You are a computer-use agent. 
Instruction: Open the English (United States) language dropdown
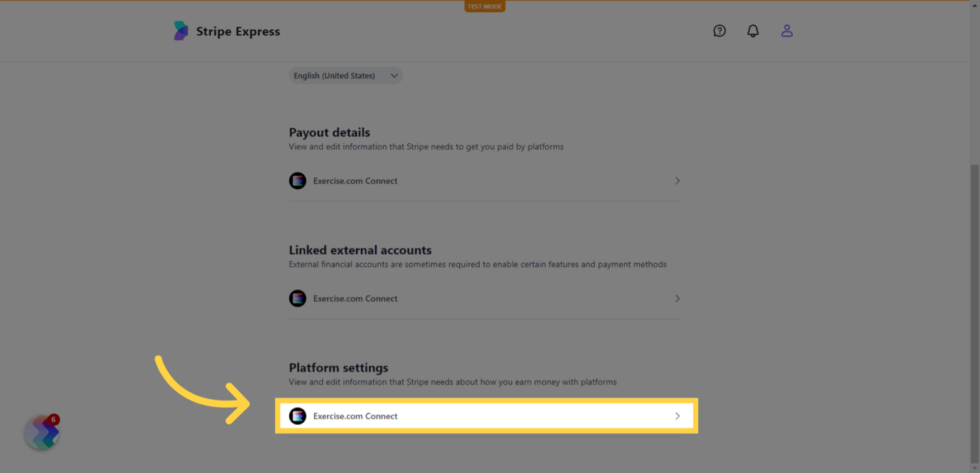coord(345,75)
